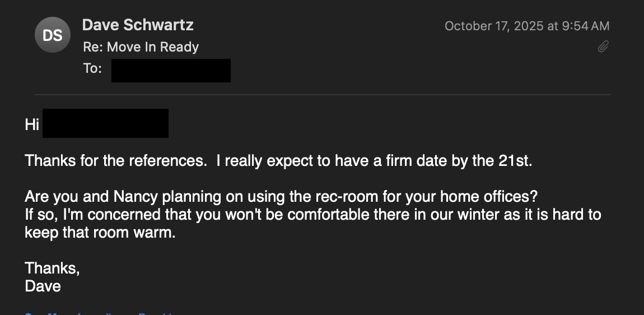644x315 pixels.
Task: Click the DS sender avatar
Action: pos(52,35)
